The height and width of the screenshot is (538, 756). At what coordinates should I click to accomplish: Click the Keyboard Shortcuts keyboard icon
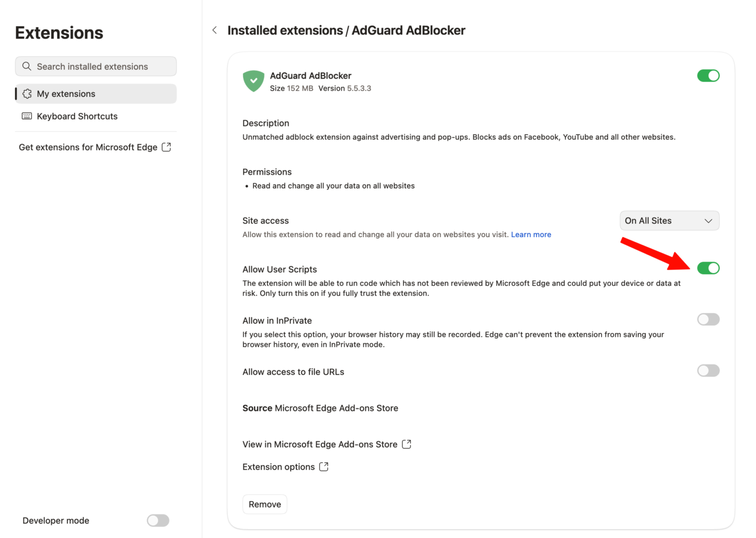click(x=27, y=116)
